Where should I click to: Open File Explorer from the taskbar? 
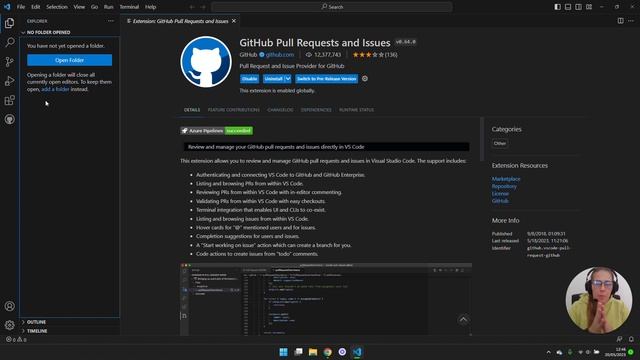[313, 352]
